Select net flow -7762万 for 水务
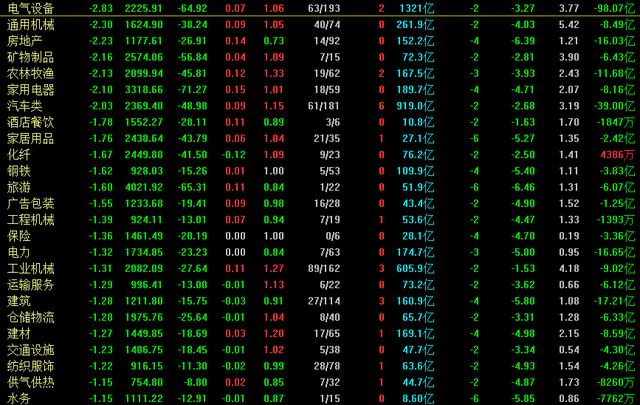 [x=617, y=398]
